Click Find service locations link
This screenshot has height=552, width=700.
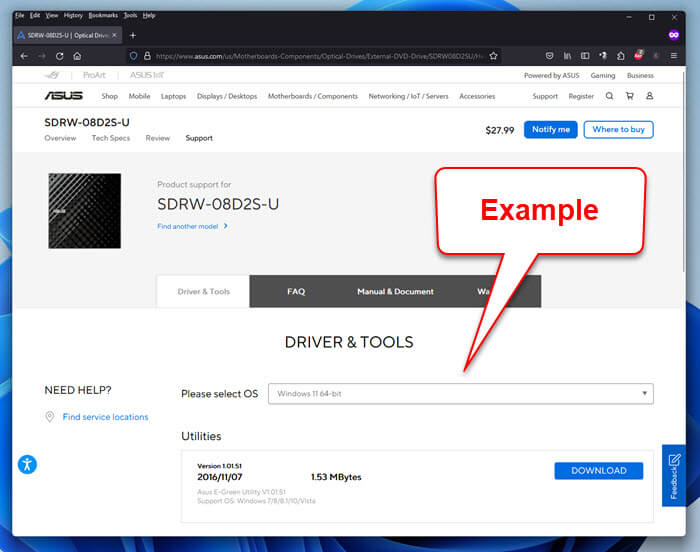pos(105,417)
